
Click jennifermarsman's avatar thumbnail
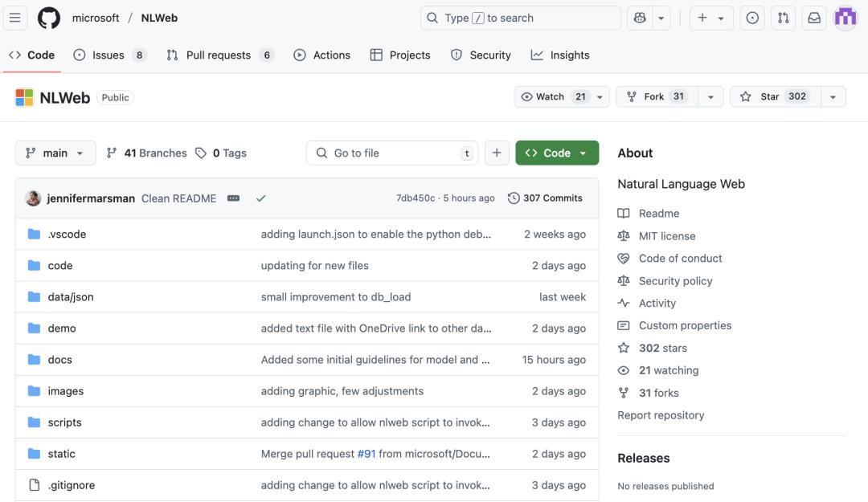pos(33,198)
